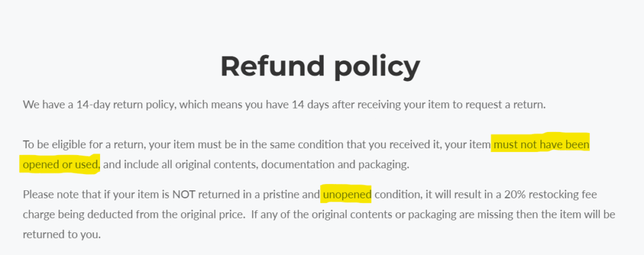Click the highlighted "opened or used" phrase

click(x=60, y=165)
